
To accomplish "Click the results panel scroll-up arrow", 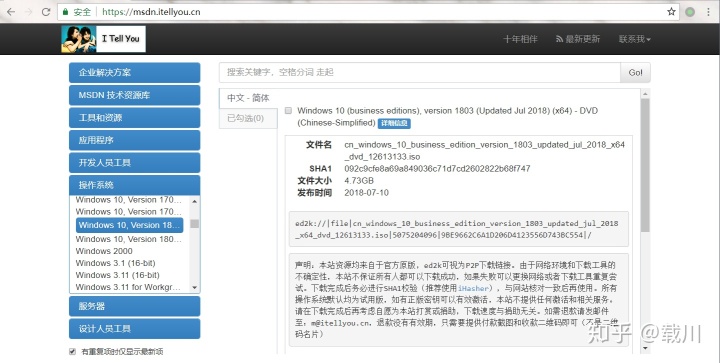I will point(645,94).
